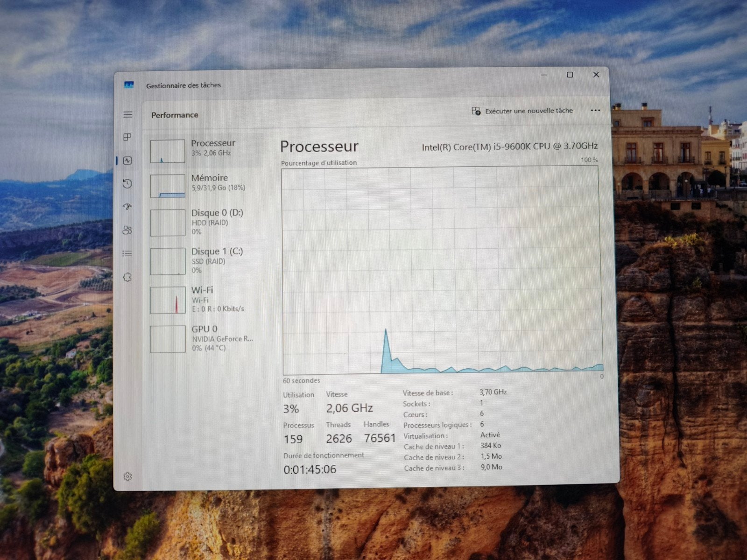Click the Gestionnaire des tâches title
The height and width of the screenshot is (560, 747).
pos(183,85)
